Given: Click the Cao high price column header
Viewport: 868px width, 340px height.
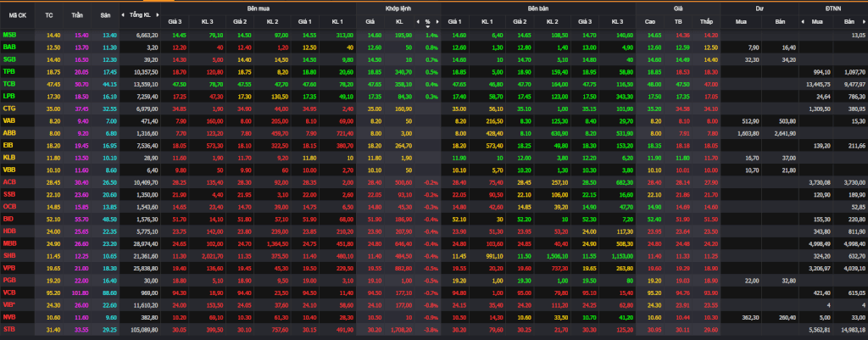Looking at the screenshot, I should (x=650, y=21).
